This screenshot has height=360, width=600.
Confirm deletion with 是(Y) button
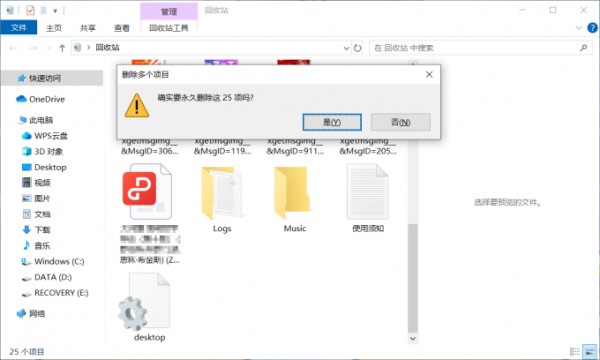click(332, 122)
